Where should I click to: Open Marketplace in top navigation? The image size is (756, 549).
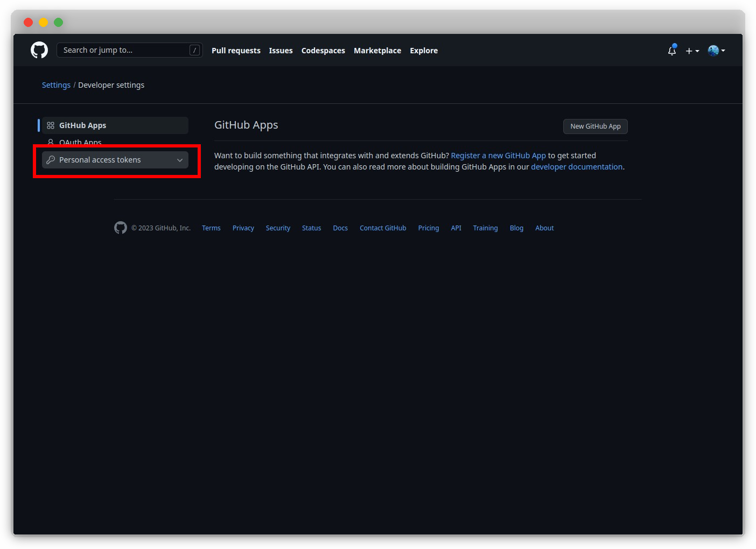[377, 51]
